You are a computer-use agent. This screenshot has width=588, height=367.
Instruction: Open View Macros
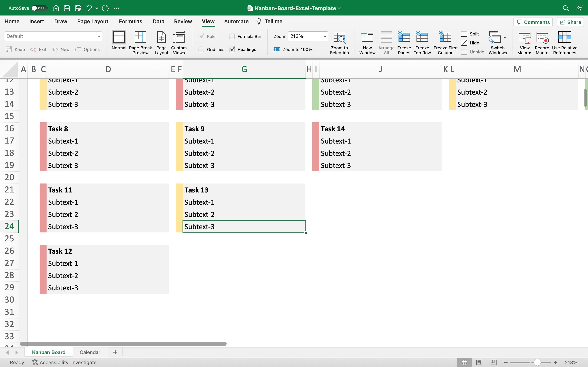tap(524, 42)
